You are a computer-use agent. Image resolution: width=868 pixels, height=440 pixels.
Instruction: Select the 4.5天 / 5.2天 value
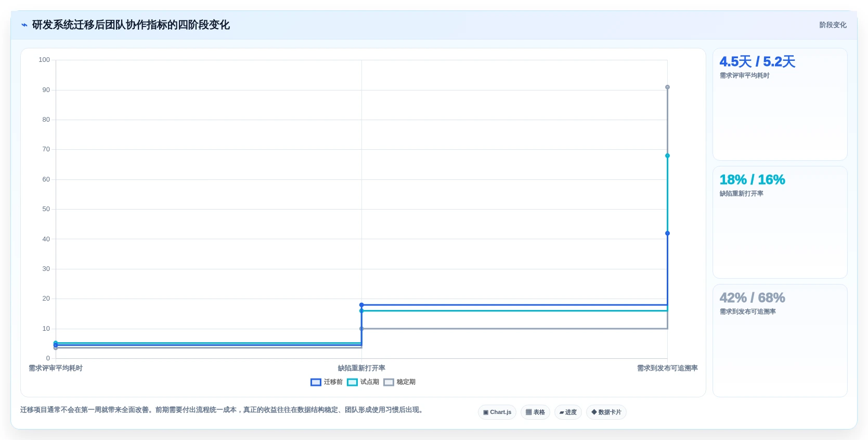pyautogui.click(x=757, y=61)
